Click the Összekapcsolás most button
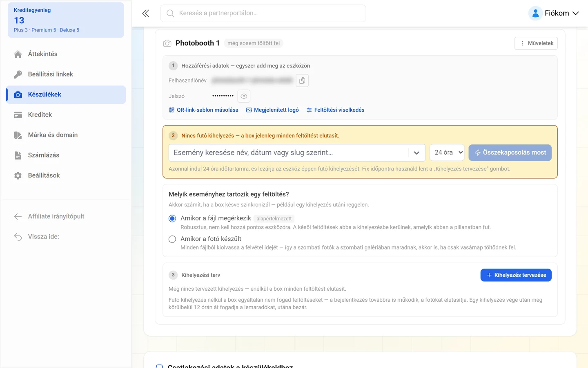This screenshot has width=588, height=368. 510,153
